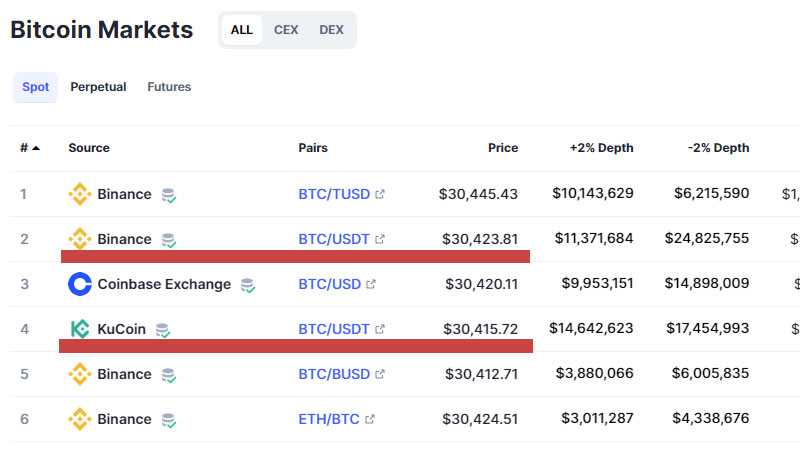Open the ETH/BTC pair link

coord(329,419)
